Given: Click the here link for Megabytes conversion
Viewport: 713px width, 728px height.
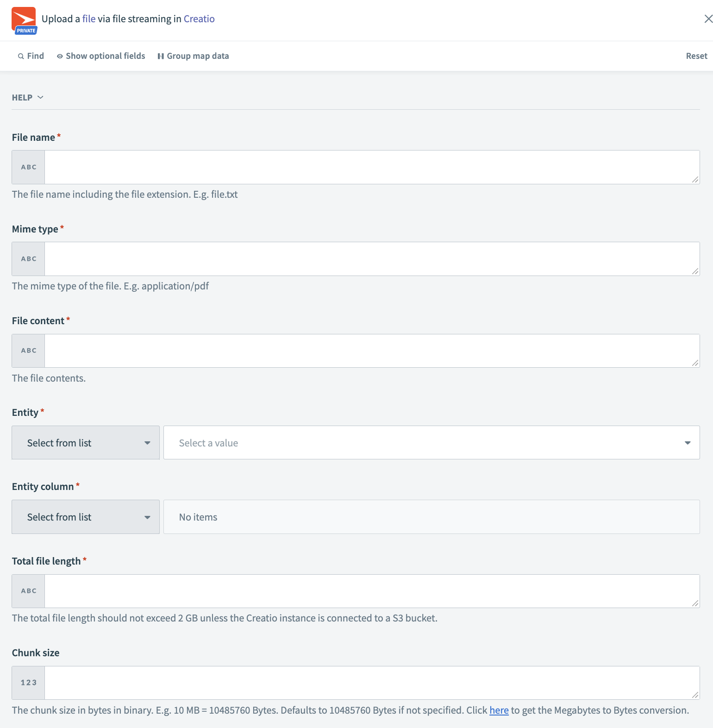Looking at the screenshot, I should tap(499, 710).
